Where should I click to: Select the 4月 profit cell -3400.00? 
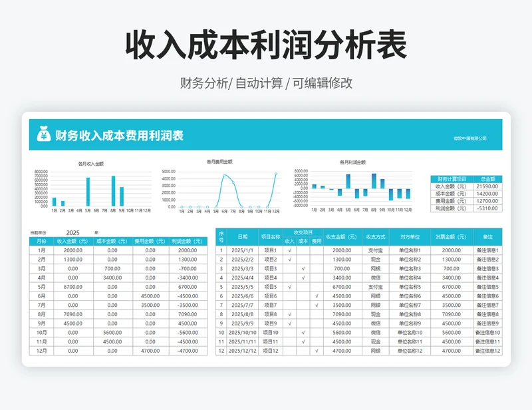tap(188, 278)
